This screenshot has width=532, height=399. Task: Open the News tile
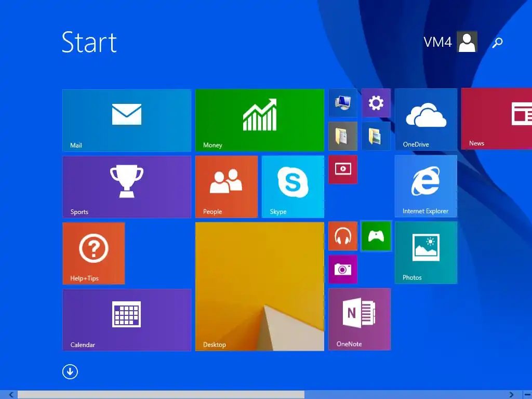click(x=497, y=119)
